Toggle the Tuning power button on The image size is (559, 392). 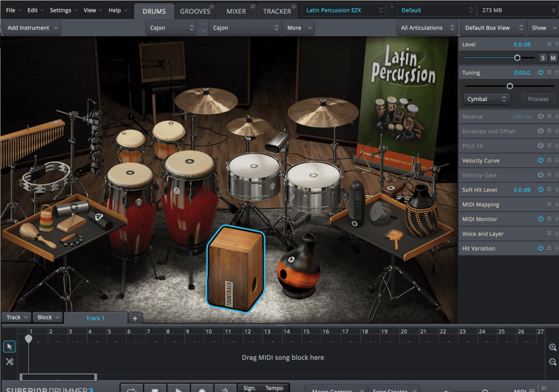539,72
